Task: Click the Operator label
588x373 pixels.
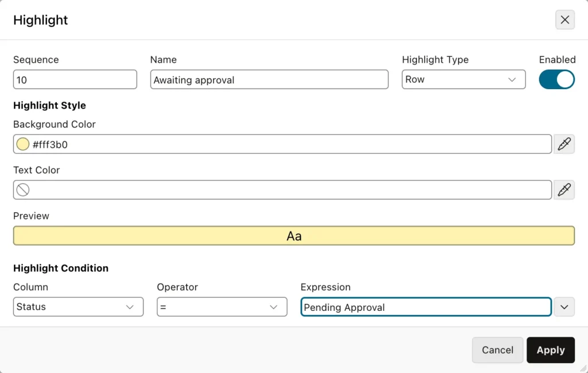Action: [177, 287]
